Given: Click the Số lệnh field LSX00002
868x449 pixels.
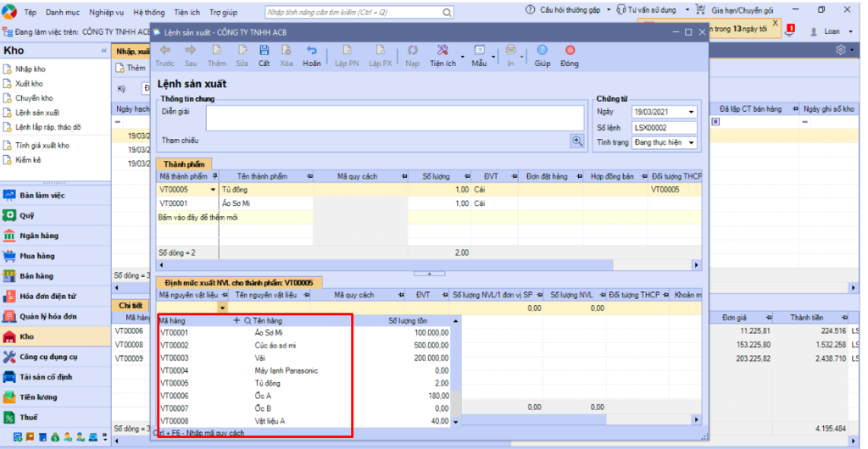Looking at the screenshot, I should 665,127.
